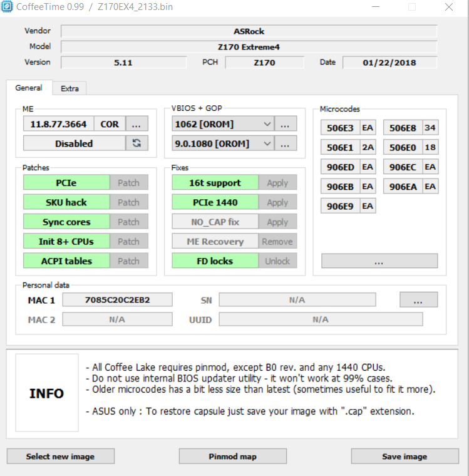This screenshot has height=476, width=469.
Task: Click the ellipsis beside the GOP 9.0.1080 dropdown
Action: click(x=285, y=143)
